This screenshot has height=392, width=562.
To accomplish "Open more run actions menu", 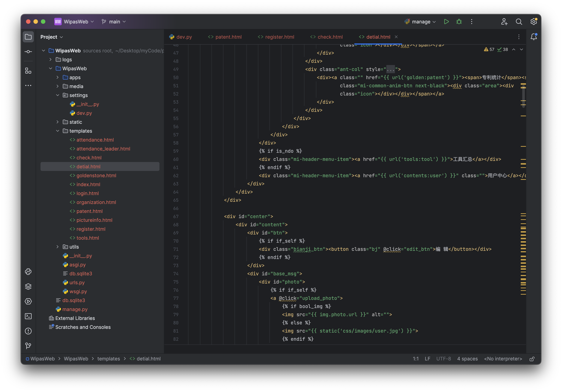I will click(x=472, y=22).
